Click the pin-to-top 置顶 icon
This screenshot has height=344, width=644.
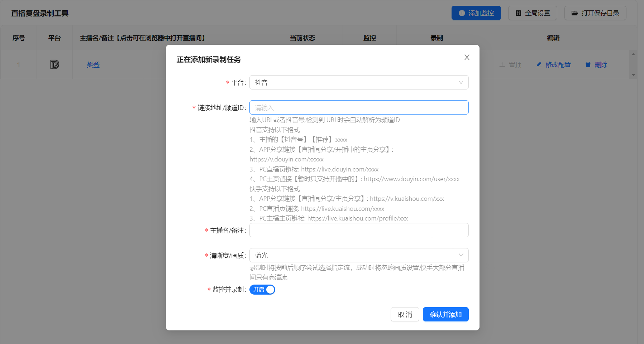[502, 65]
